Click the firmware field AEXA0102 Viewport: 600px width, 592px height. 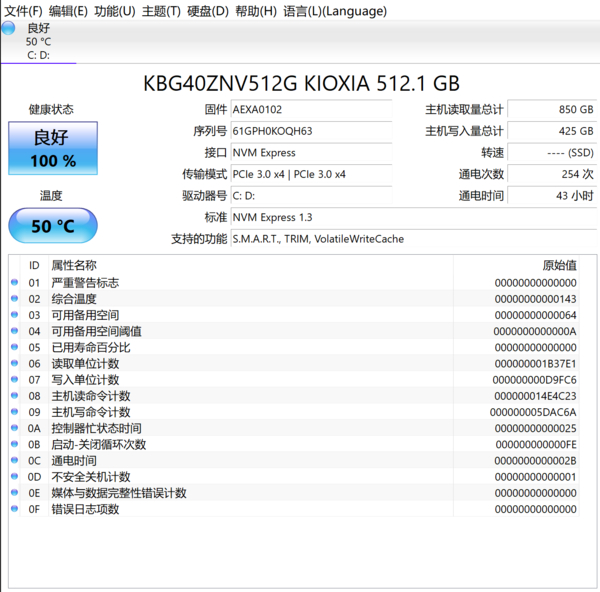tap(311, 109)
